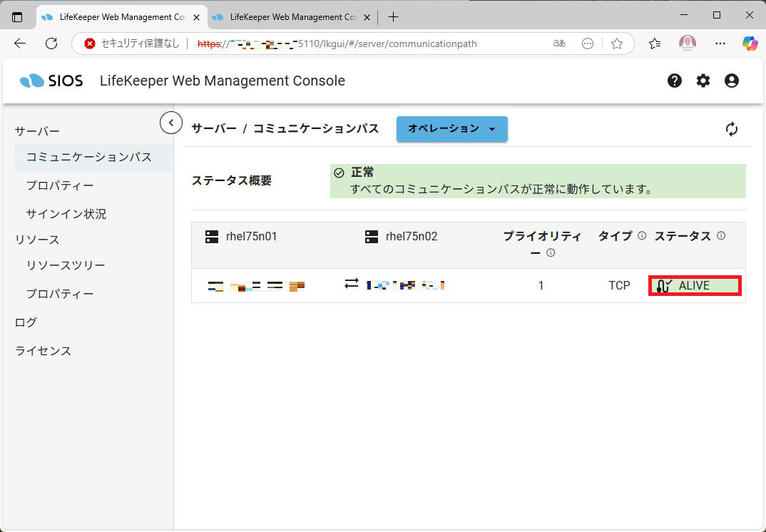Go back in browser
The height and width of the screenshot is (532, 766).
pyautogui.click(x=20, y=44)
